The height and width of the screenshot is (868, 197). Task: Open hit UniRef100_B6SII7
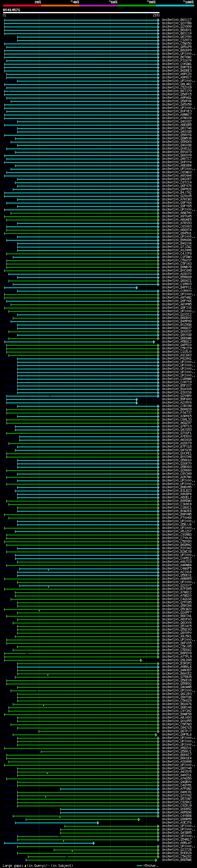pos(177,20)
